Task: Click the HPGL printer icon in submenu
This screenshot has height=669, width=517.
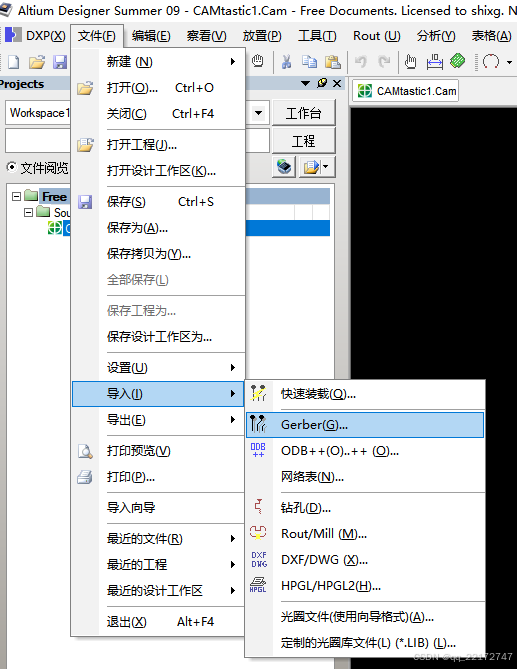Action: 258,585
